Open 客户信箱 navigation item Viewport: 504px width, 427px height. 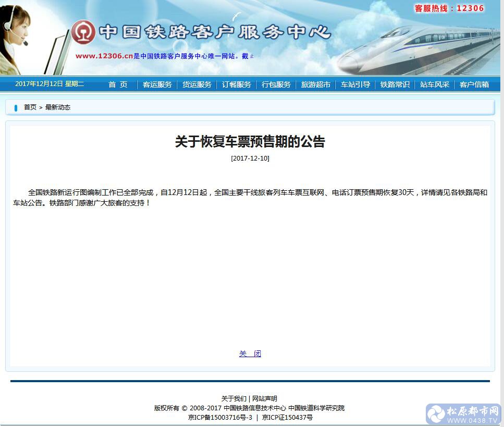click(x=474, y=84)
